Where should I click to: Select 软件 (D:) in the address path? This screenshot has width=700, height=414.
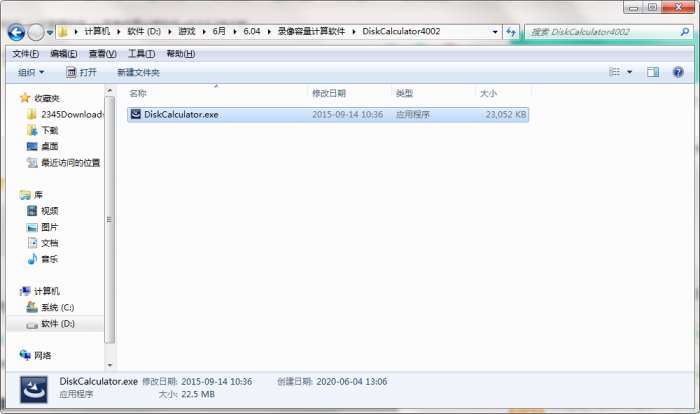pos(144,31)
